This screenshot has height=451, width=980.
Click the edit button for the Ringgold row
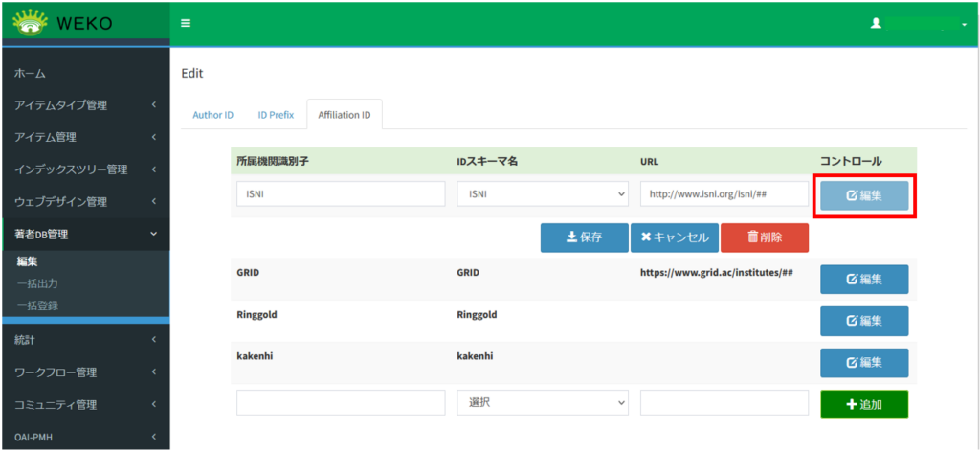pos(864,321)
